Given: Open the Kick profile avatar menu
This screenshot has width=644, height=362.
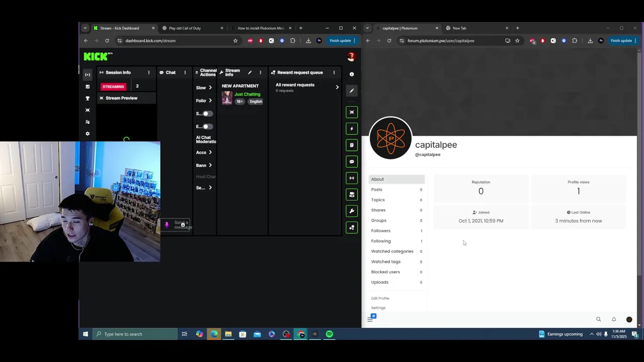Looking at the screenshot, I should click(x=351, y=57).
